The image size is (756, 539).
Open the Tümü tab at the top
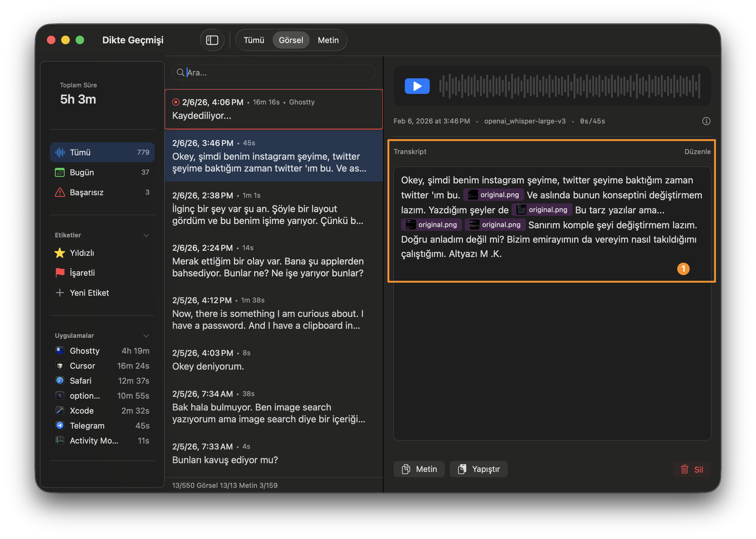(x=254, y=40)
